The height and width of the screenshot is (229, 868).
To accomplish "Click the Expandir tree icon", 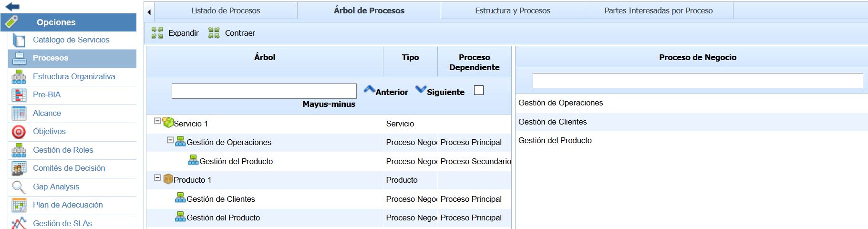I will (157, 33).
